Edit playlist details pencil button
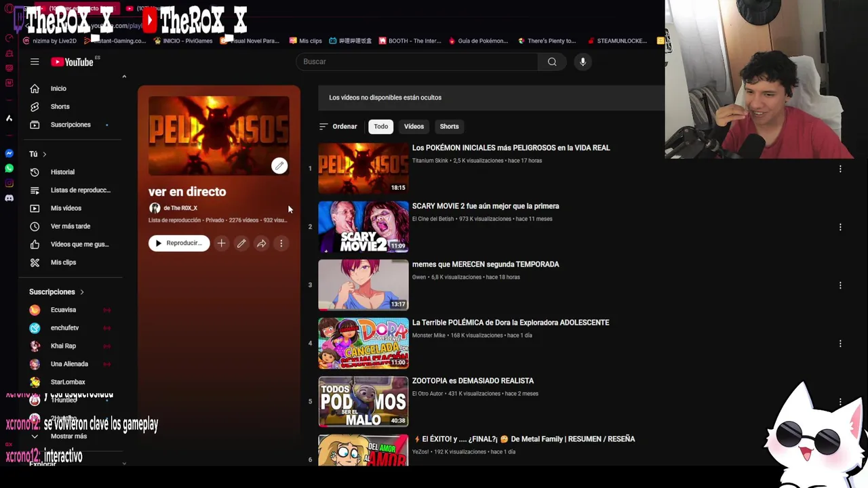 [x=241, y=243]
